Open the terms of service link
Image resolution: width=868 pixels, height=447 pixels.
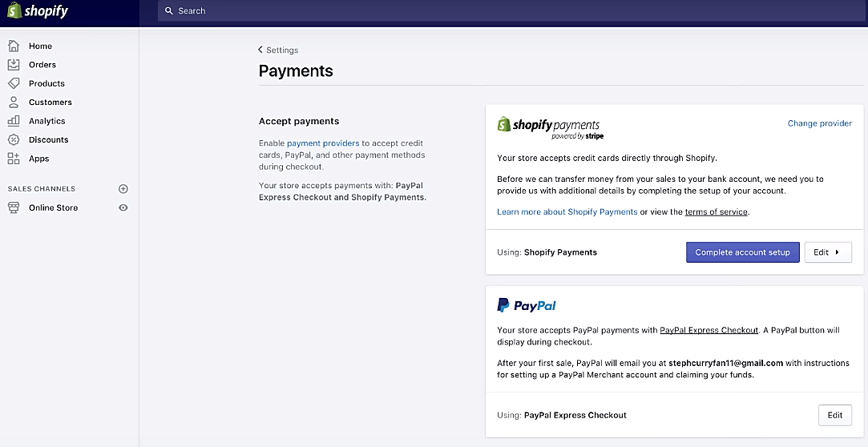click(716, 211)
